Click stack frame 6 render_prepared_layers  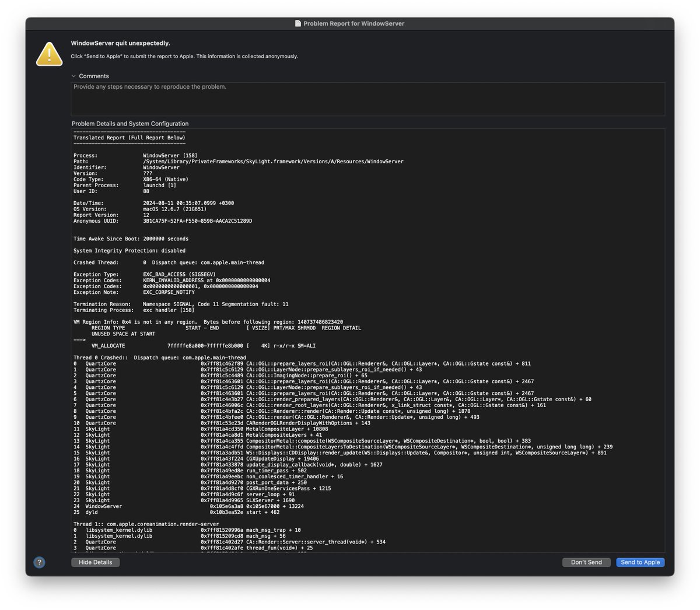coord(332,399)
